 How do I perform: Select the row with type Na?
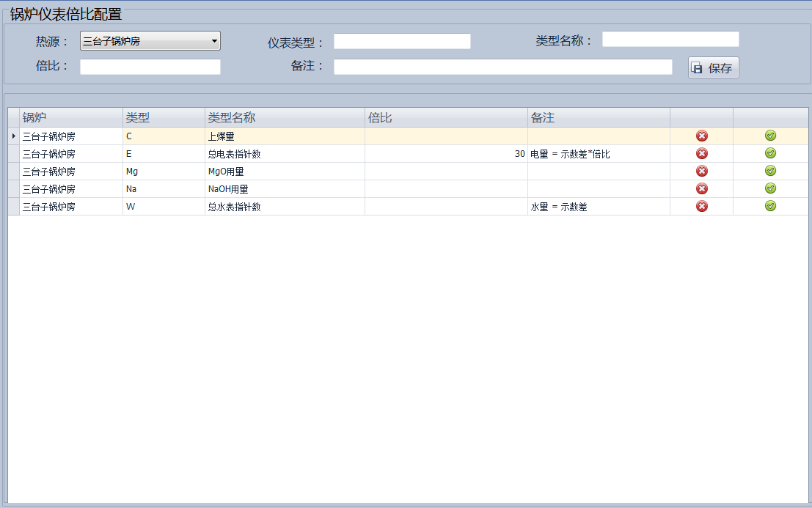(x=163, y=189)
